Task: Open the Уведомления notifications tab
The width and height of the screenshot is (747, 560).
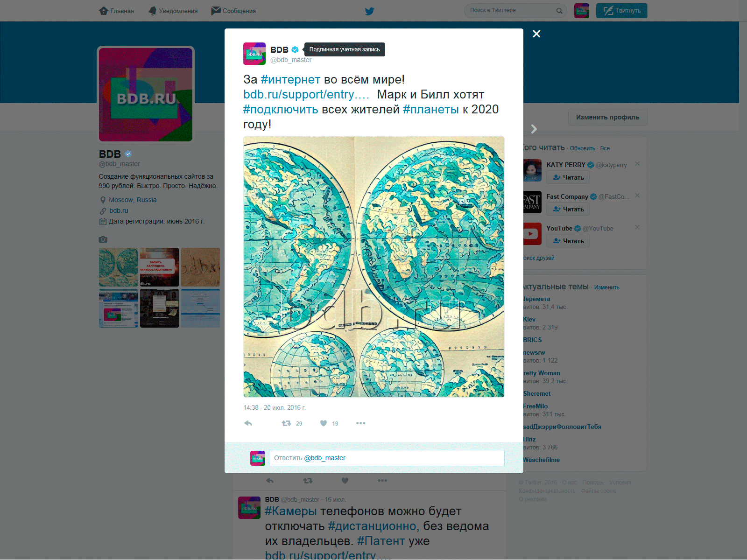Action: 173,11
